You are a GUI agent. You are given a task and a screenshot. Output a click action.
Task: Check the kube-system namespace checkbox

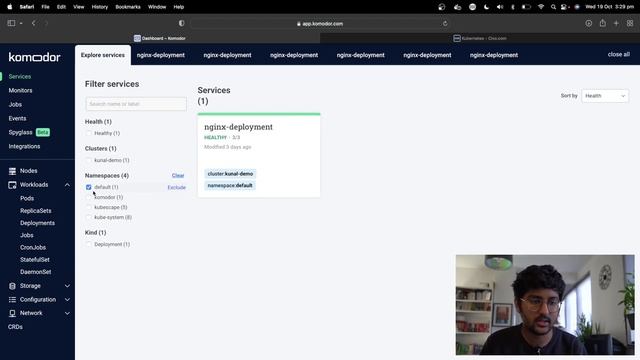click(89, 218)
